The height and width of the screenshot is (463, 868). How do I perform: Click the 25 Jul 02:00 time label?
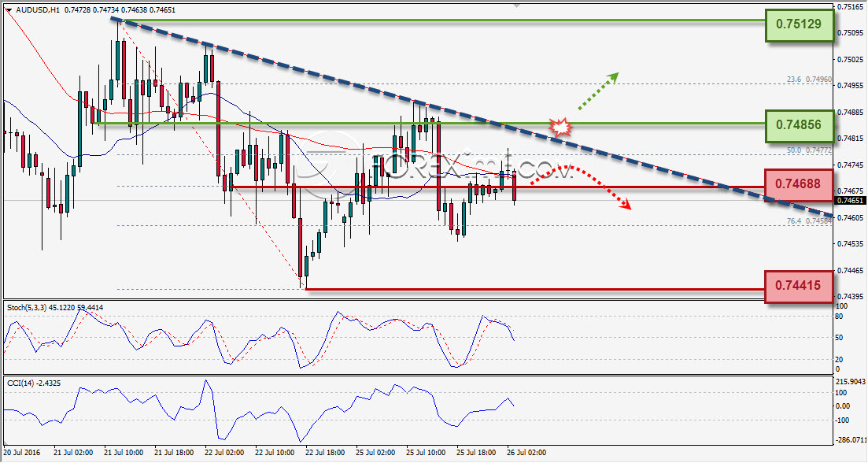[375, 453]
